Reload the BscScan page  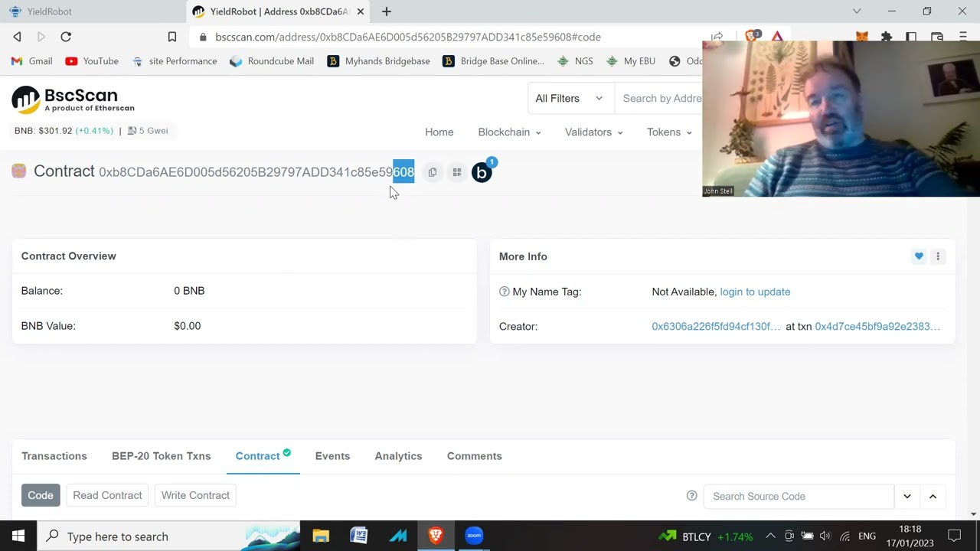66,37
